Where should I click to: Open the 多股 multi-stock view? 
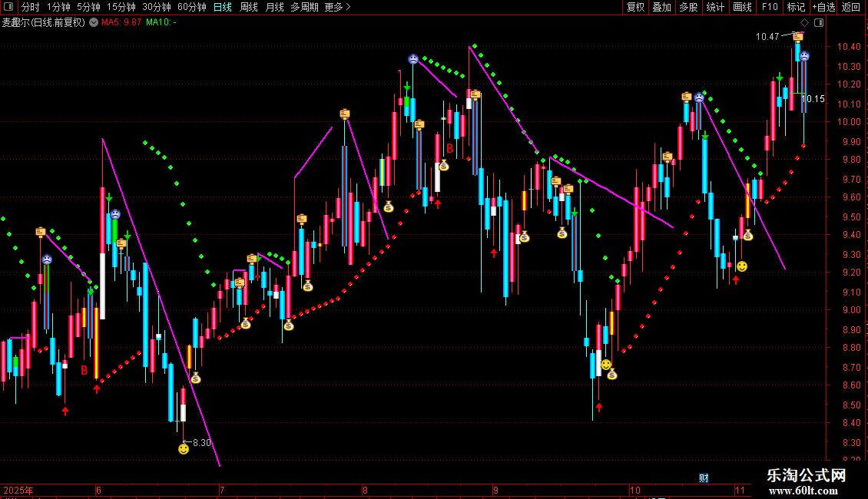(689, 7)
